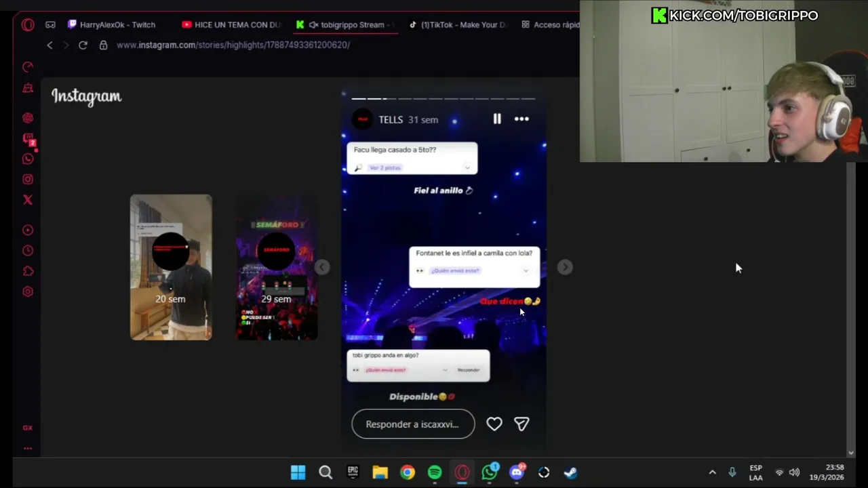
Task: Open browser Settings gear icon in sidebar
Action: pyautogui.click(x=28, y=291)
